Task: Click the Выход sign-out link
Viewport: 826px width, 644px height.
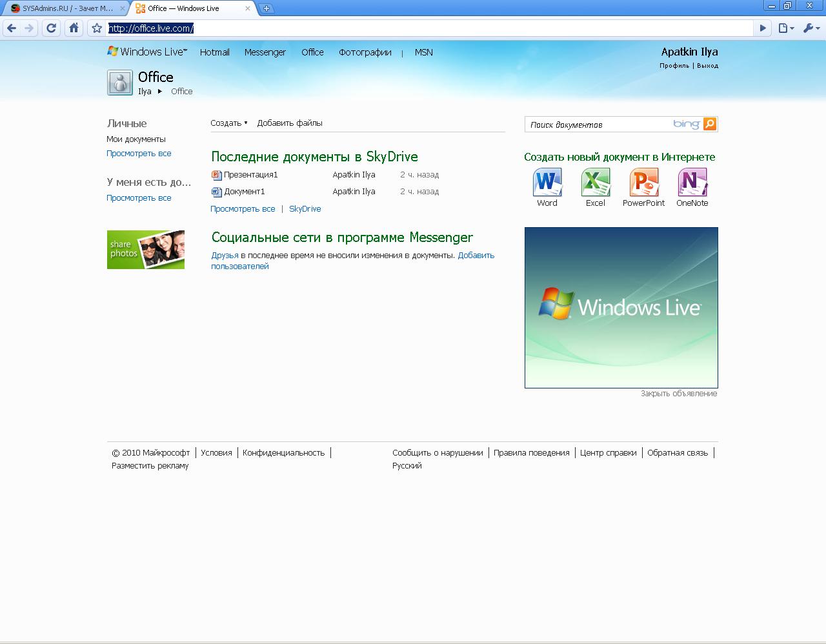Action: point(707,66)
